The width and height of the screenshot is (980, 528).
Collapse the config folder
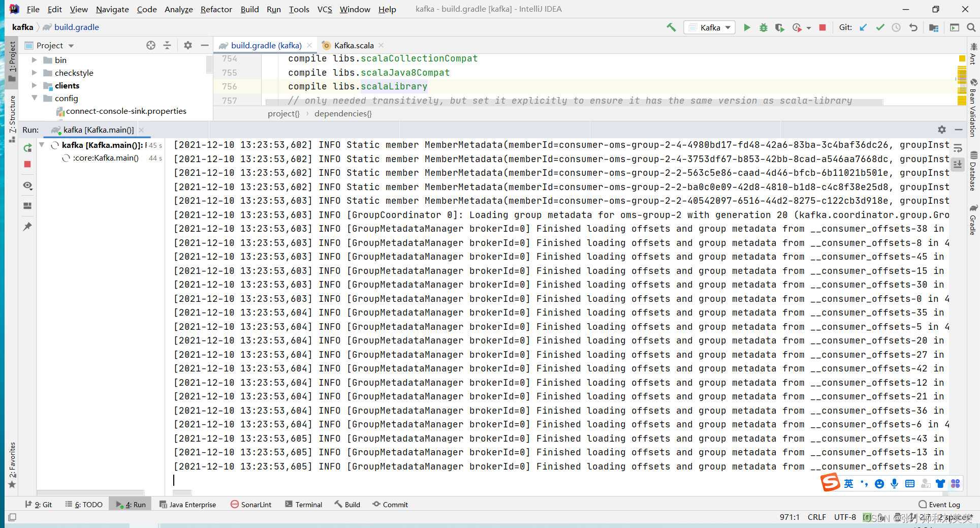coord(35,98)
